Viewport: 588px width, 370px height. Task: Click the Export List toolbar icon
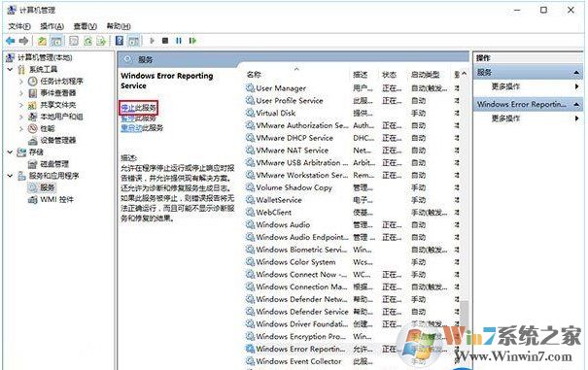click(x=101, y=41)
